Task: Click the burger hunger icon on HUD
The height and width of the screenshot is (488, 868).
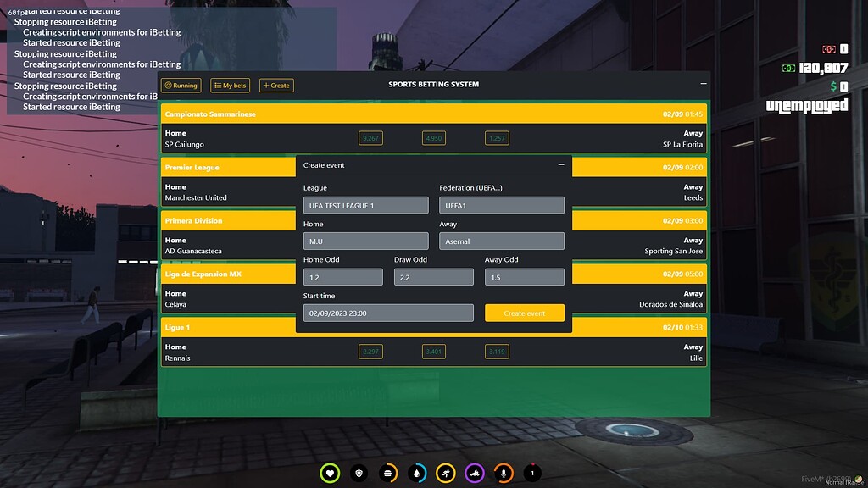Action: pos(388,474)
